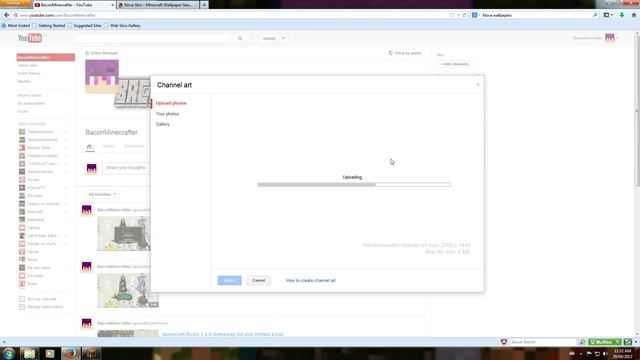The image size is (640, 360).
Task: Open the Upload button dropdown arrow
Action: click(x=283, y=38)
